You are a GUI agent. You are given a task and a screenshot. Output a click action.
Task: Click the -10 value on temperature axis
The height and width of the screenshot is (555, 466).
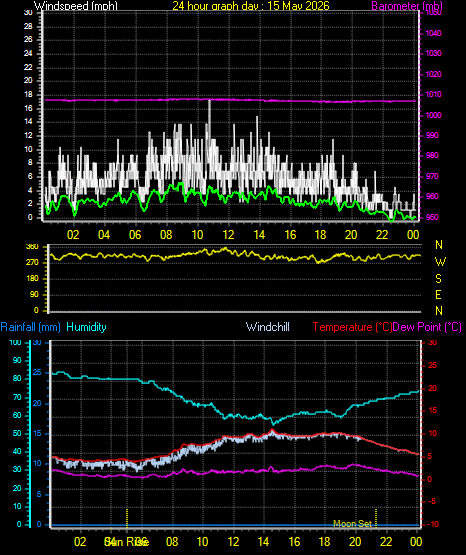(x=433, y=524)
